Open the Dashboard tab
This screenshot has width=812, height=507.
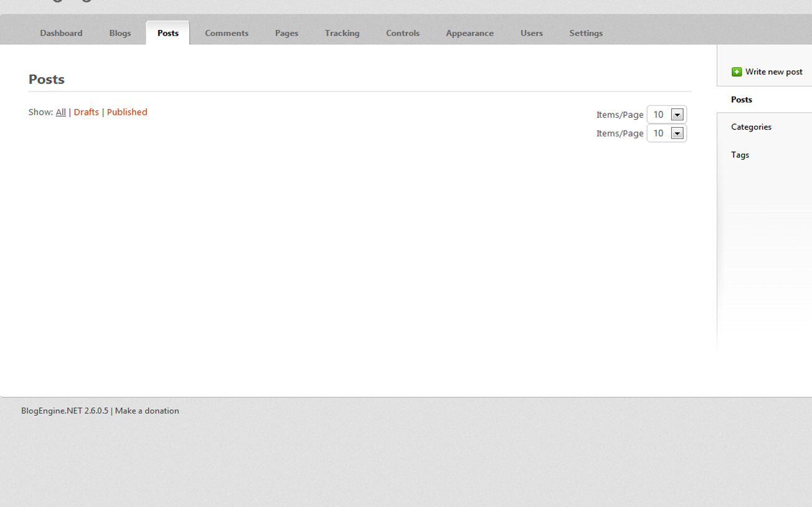(x=61, y=33)
